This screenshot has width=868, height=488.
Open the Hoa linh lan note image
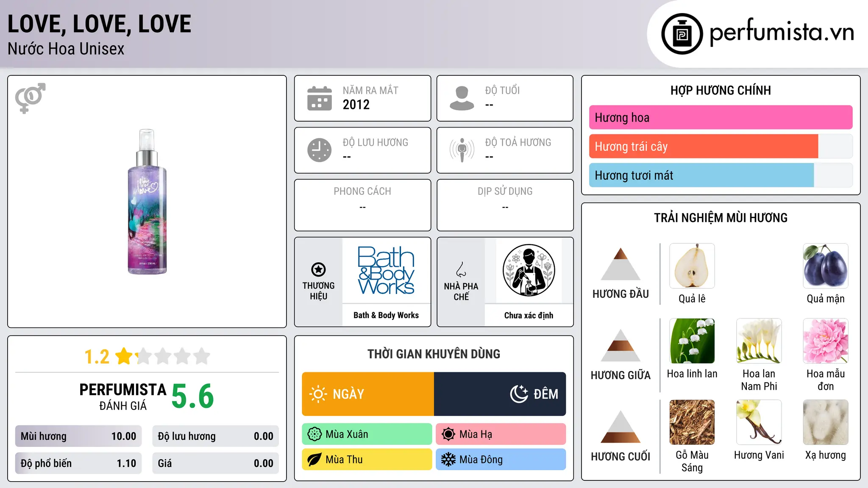(x=692, y=341)
